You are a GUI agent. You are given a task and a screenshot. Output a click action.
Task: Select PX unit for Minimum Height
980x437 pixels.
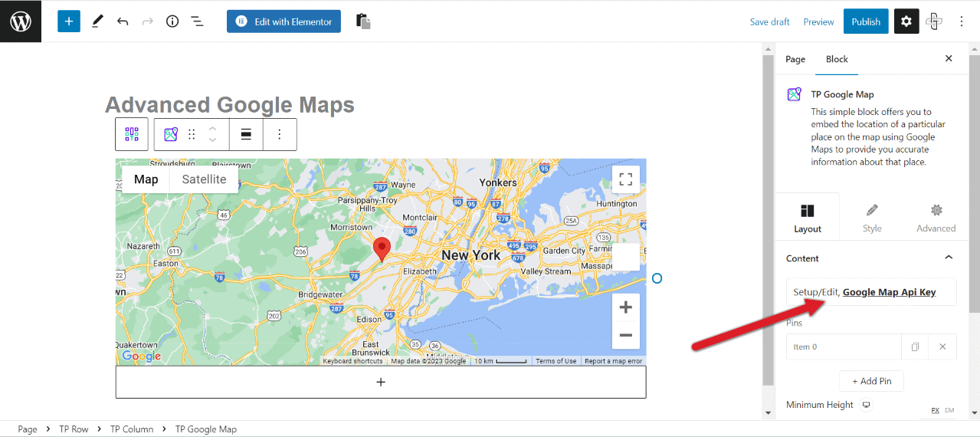(935, 410)
